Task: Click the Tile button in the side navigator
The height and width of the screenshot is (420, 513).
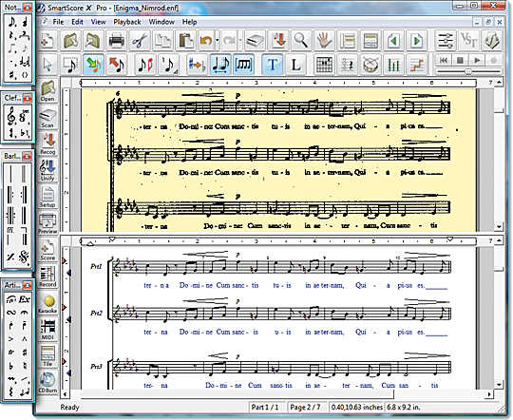Action: (47, 356)
